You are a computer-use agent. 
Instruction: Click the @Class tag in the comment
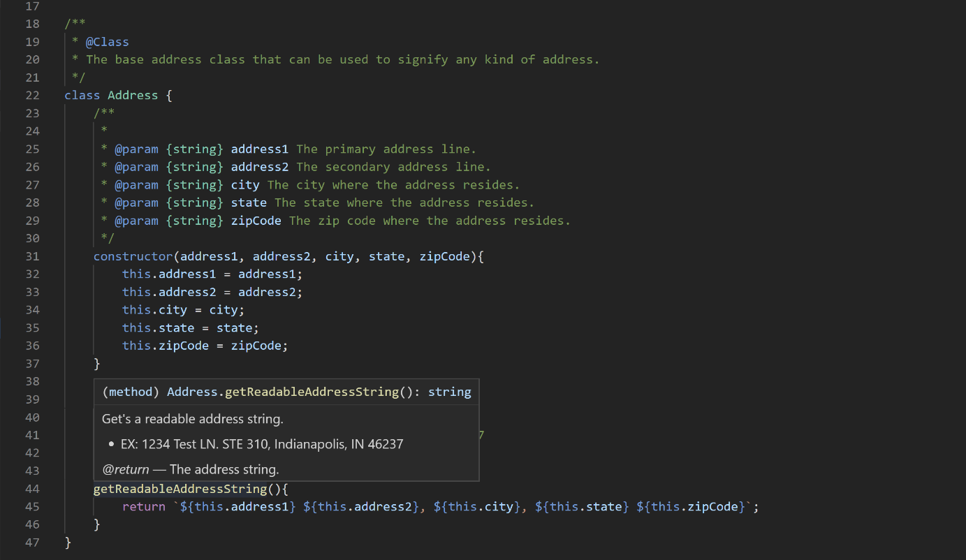point(108,42)
